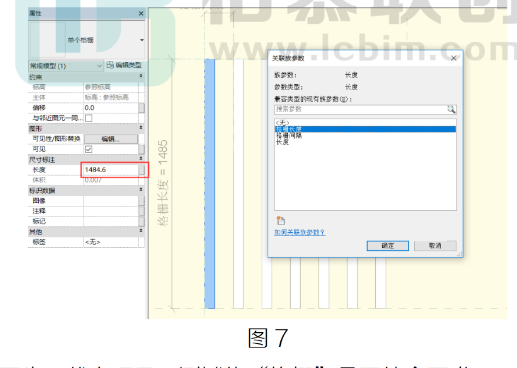Click the associate parameter button beside 注释
517x368 pixels.
click(x=142, y=211)
